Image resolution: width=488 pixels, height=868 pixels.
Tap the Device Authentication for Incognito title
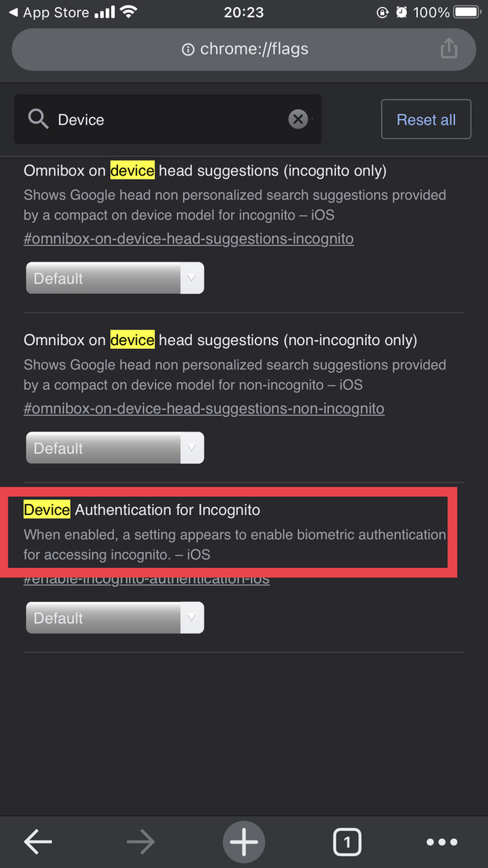142,510
